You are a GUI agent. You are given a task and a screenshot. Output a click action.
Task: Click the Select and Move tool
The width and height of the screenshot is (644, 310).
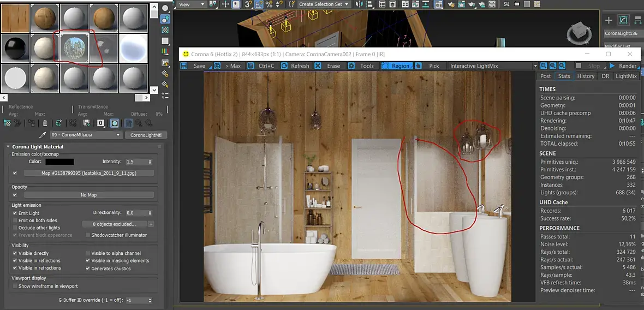(x=225, y=4)
